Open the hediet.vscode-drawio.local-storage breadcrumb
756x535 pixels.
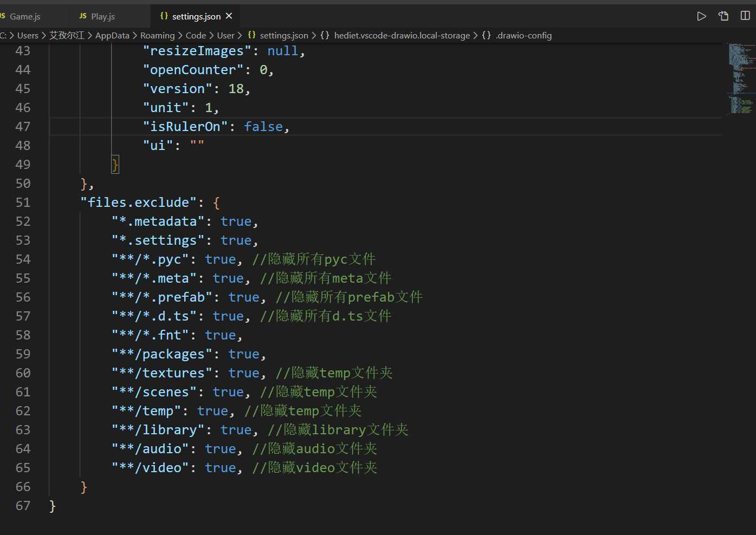pos(396,35)
